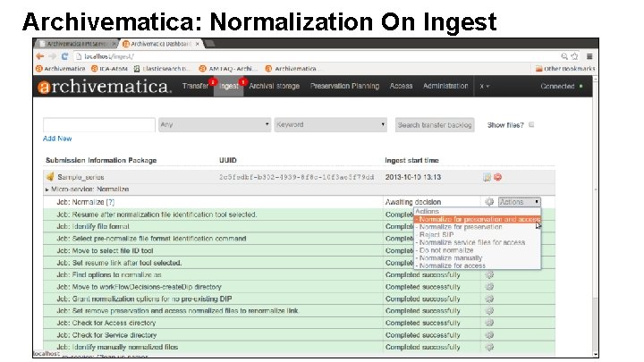
Task: Choose Do not normalize option
Action: tap(478, 250)
